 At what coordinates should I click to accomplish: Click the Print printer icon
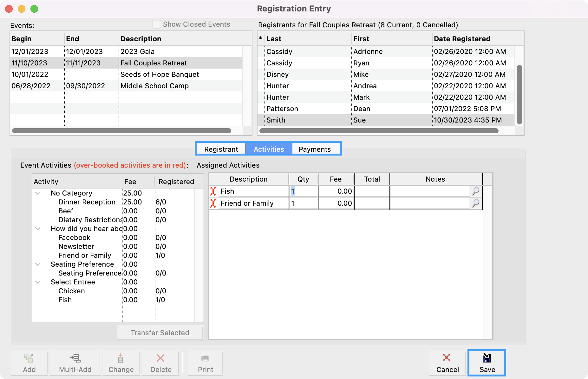point(205,358)
